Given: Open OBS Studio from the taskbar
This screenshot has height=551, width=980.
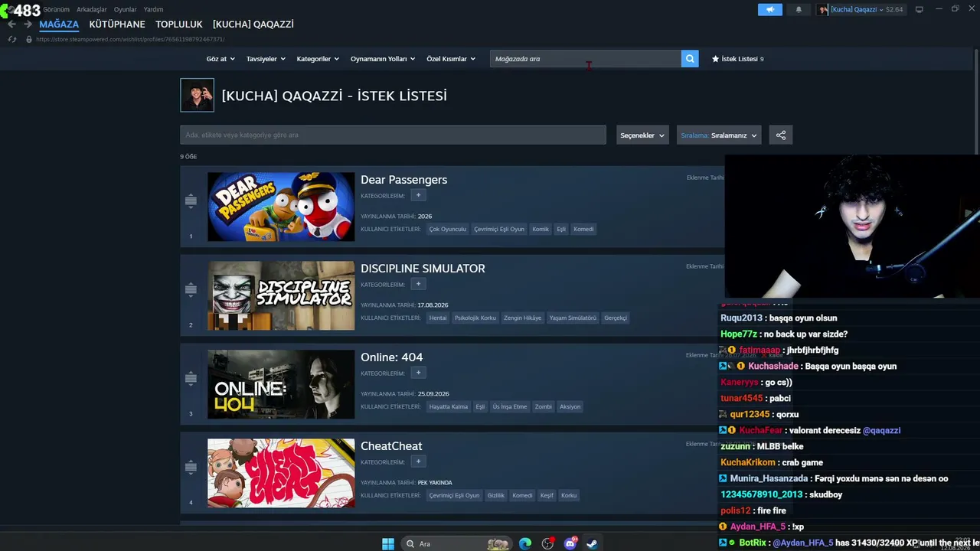Looking at the screenshot, I should coord(547,543).
